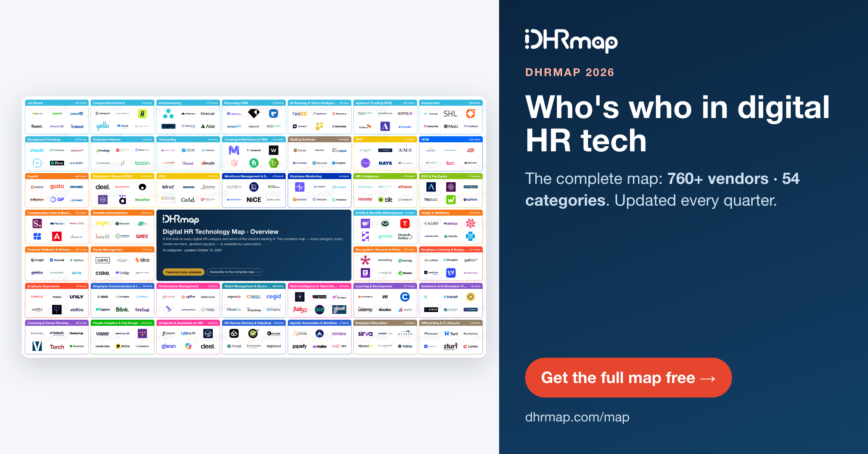Image resolution: width=868 pixels, height=454 pixels.
Task: Select the aetna logo in Health & Wellbeing
Action: click(451, 223)
